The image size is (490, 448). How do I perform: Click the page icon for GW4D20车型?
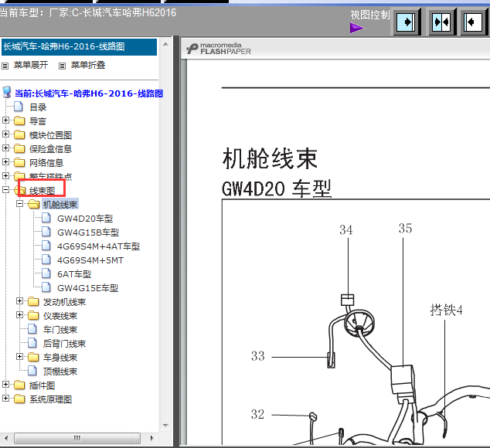(46, 218)
